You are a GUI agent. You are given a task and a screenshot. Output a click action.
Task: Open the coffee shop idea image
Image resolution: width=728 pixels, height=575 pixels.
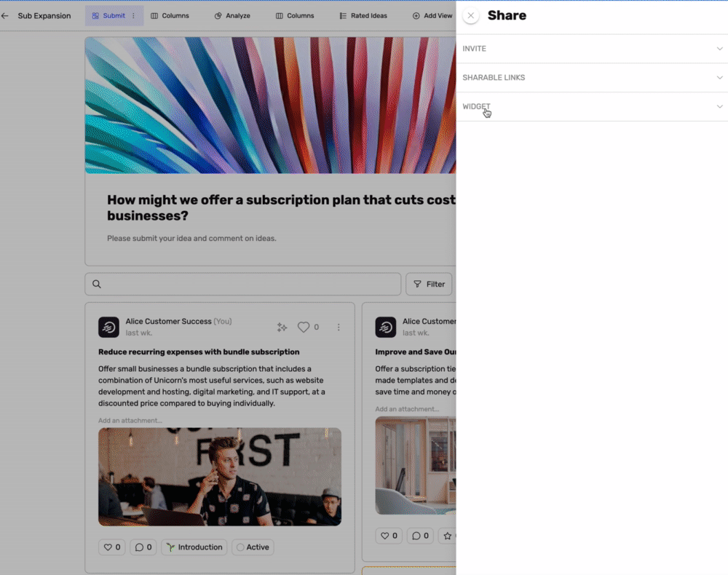click(x=220, y=477)
